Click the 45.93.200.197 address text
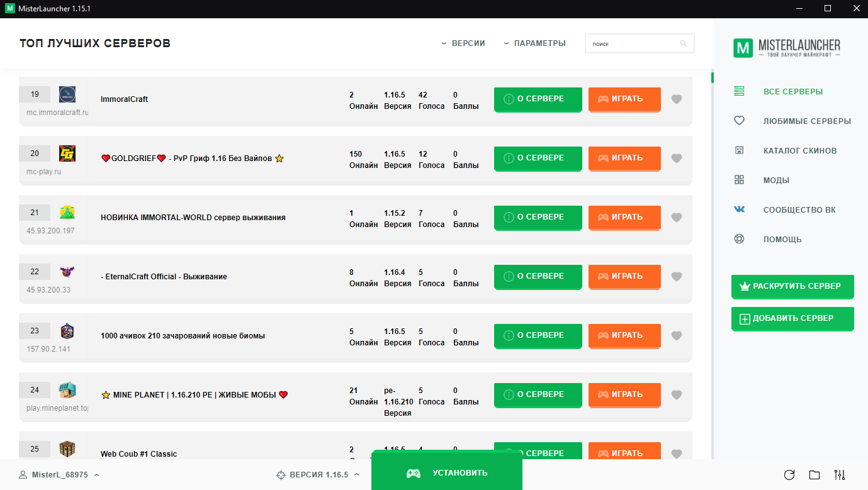Viewport: 868px width, 490px height. click(50, 231)
